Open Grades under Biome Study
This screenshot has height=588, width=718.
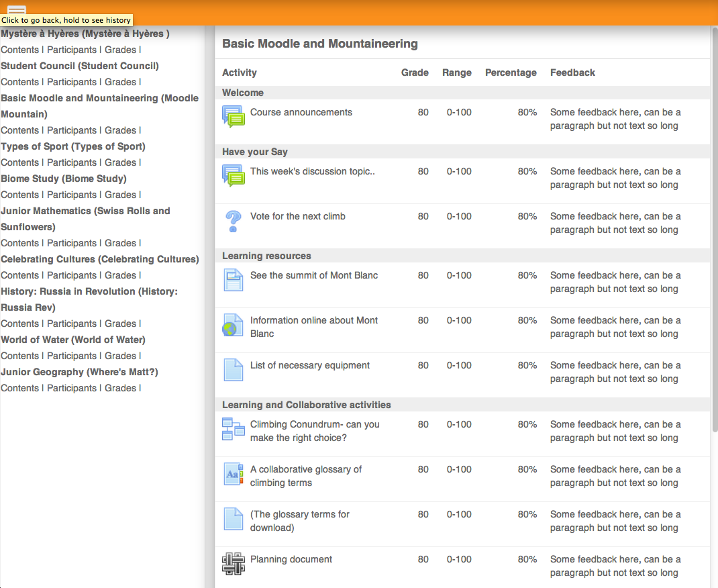click(120, 195)
